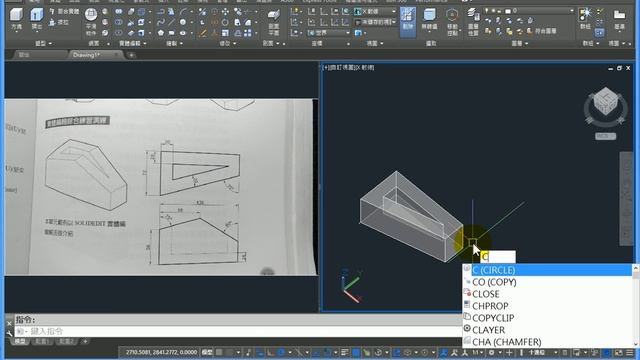Click the Move Gizmo button
Viewport: 640px width, 360px height.
tap(452, 21)
